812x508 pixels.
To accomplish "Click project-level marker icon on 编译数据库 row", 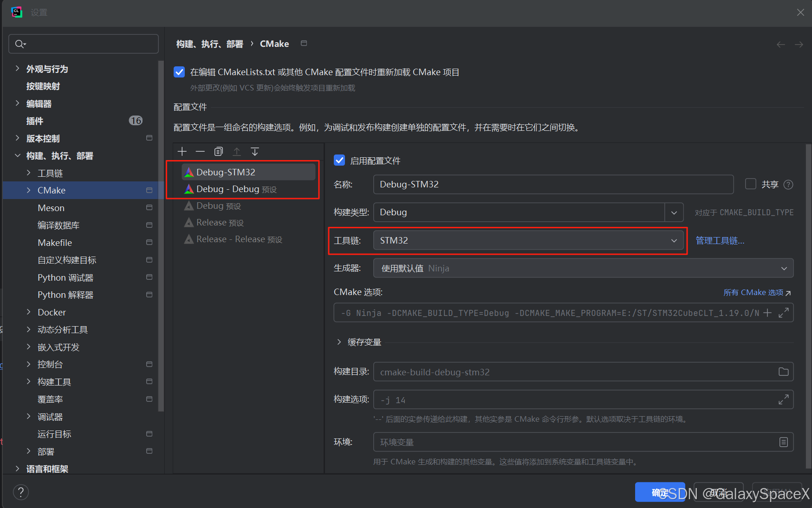I will pos(149,225).
